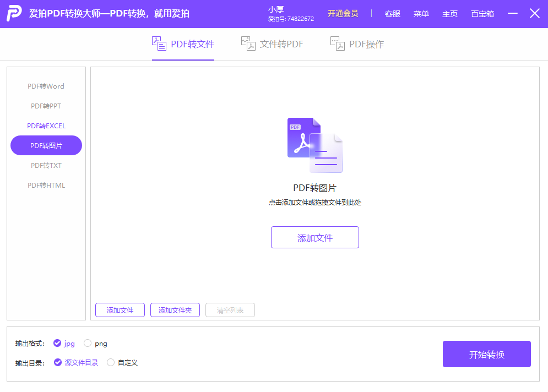Choose 源文件目录 as output directory

[76, 363]
